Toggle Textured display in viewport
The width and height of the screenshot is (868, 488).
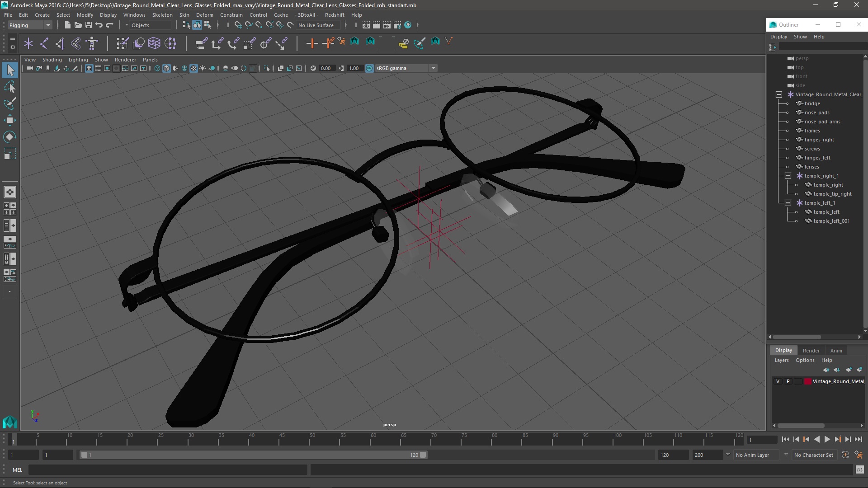click(193, 68)
